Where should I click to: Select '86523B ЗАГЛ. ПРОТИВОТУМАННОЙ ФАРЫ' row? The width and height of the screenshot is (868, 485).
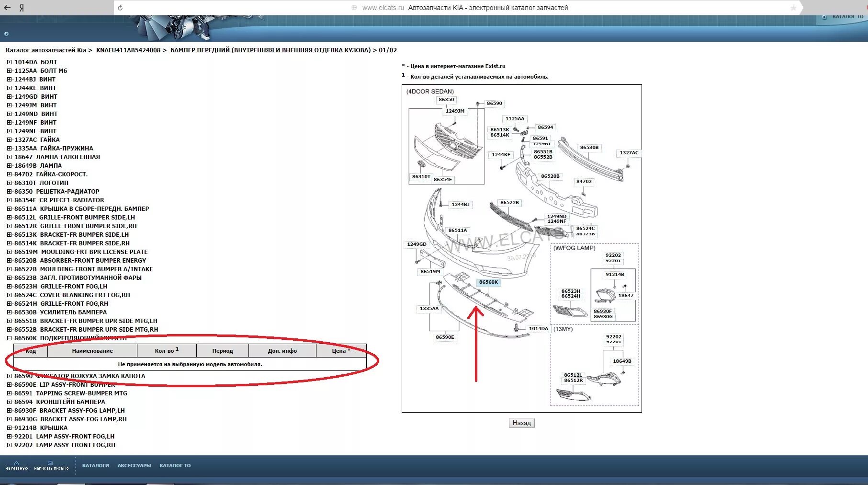(78, 278)
